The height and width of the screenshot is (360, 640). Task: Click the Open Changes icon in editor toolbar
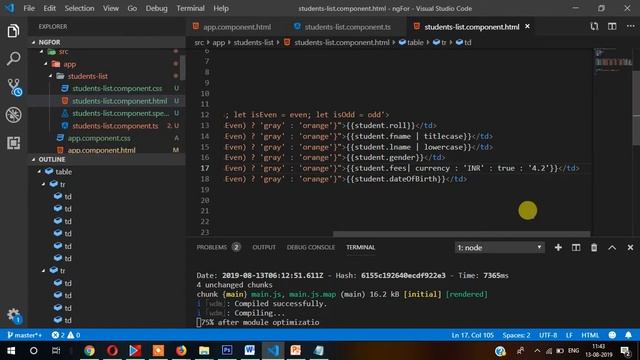coord(594,27)
